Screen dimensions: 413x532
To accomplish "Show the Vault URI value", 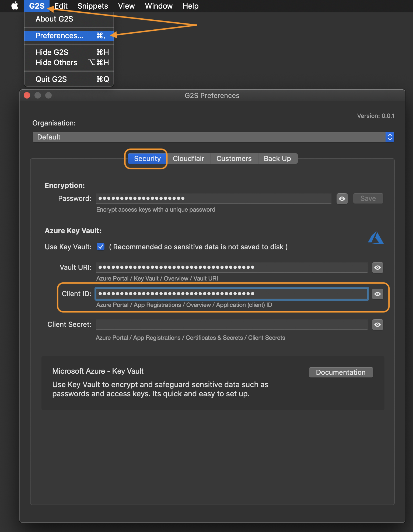I will click(378, 268).
